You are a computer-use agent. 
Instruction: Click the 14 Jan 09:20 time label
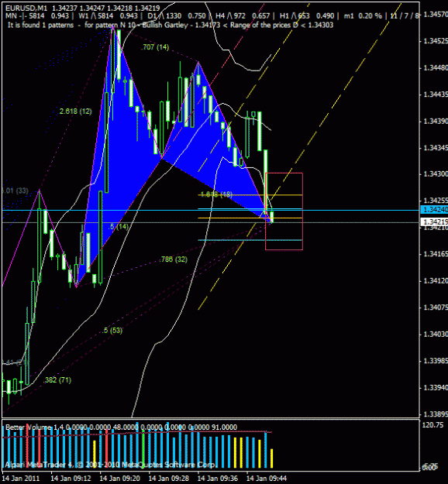coord(120,479)
